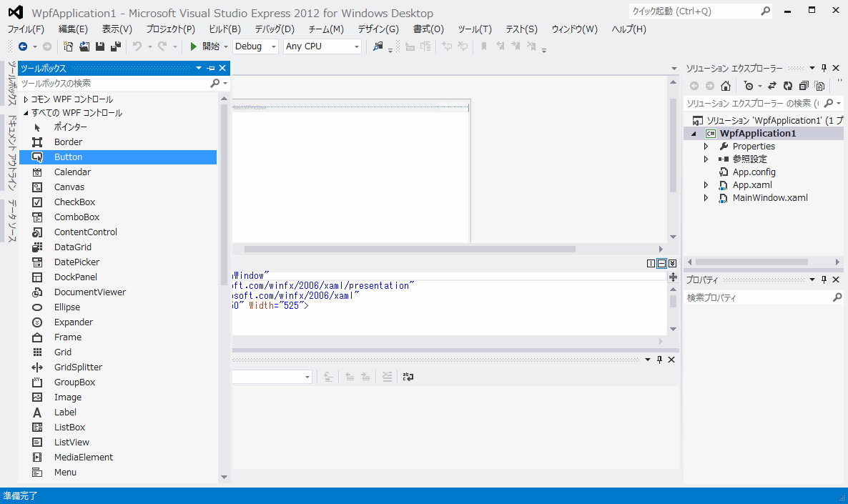Select ComboBox control in toolbox
Screen dimensions: 848x504
pyautogui.click(x=118, y=217)
